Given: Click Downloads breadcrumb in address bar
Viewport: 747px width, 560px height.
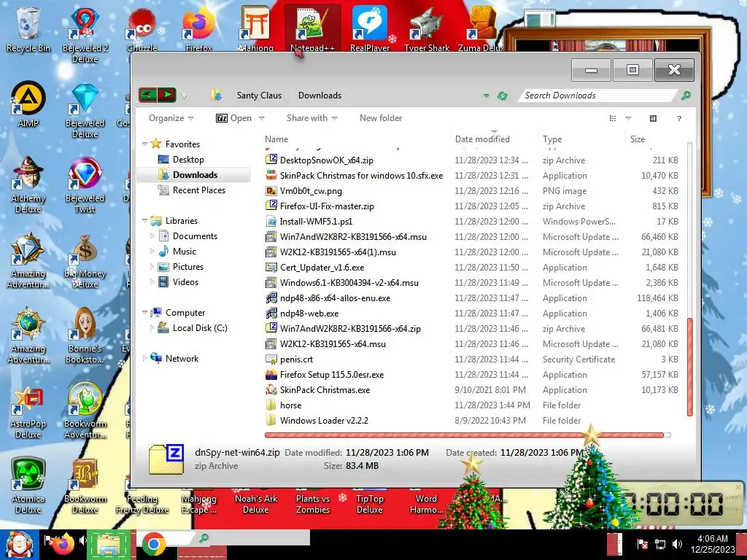Looking at the screenshot, I should (x=320, y=96).
